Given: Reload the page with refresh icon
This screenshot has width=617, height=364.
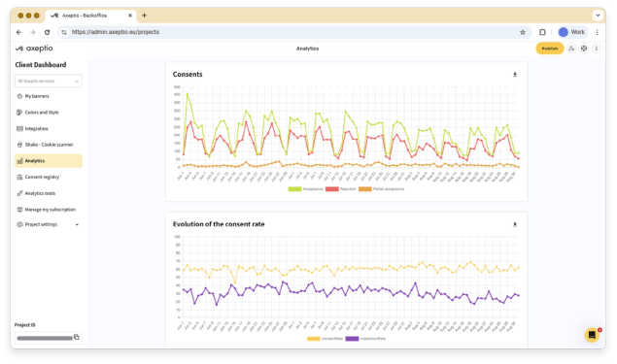Looking at the screenshot, I should click(x=47, y=32).
